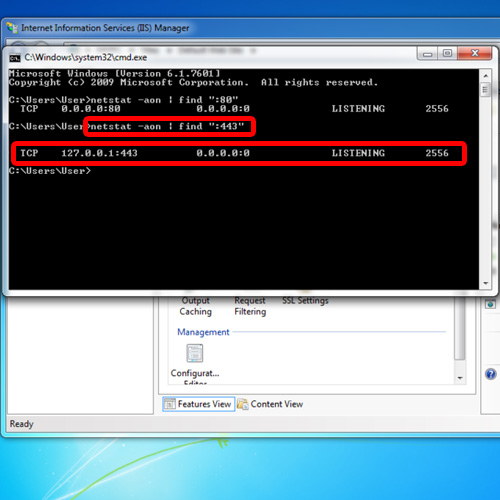Click the IIS features pane scroll down arrow
The width and height of the screenshot is (500, 500).
(460, 378)
